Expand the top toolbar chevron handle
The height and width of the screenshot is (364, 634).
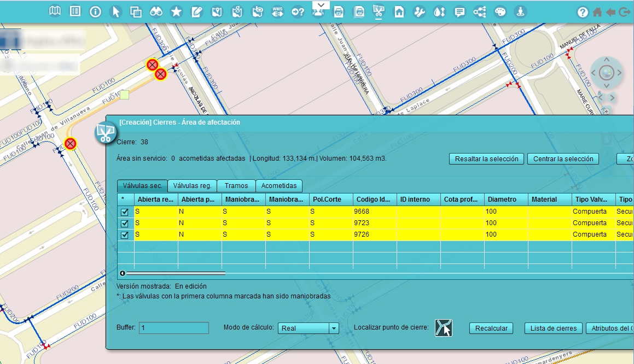tap(322, 5)
